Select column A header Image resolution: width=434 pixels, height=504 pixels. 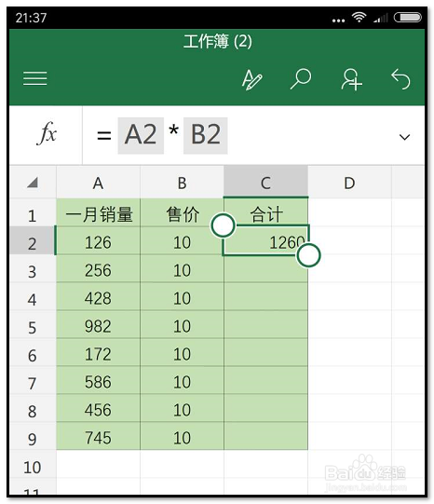pyautogui.click(x=99, y=183)
